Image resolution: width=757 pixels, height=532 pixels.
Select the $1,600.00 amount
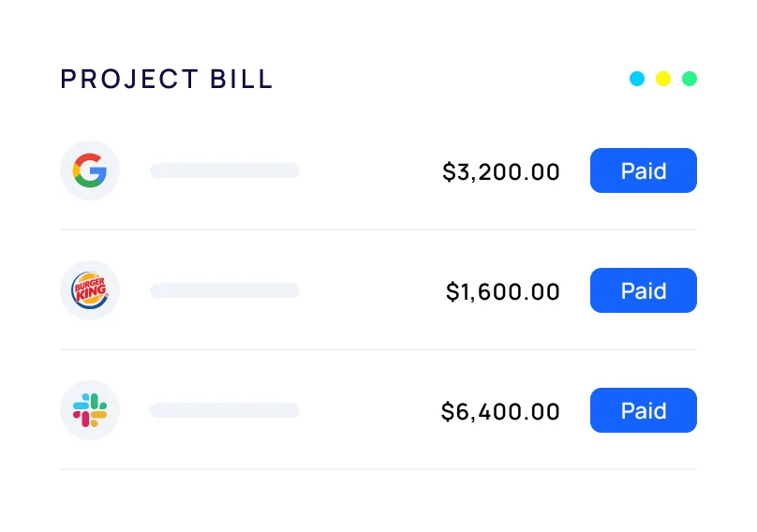coord(503,292)
